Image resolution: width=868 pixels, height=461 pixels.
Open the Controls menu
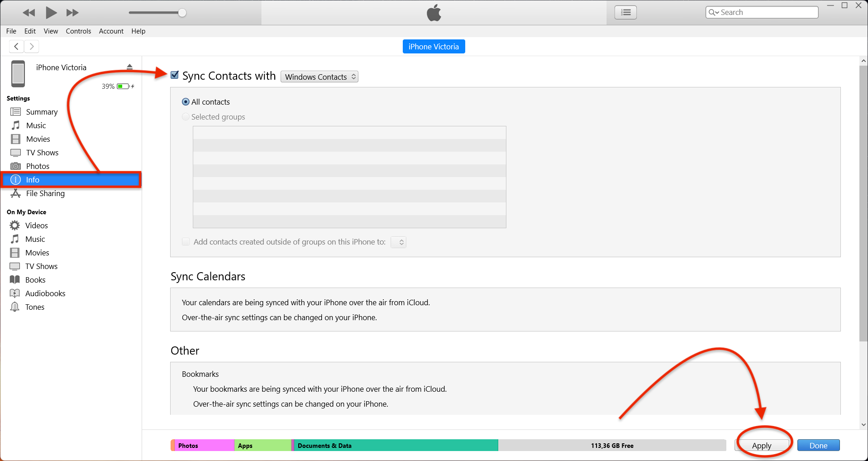pos(78,31)
